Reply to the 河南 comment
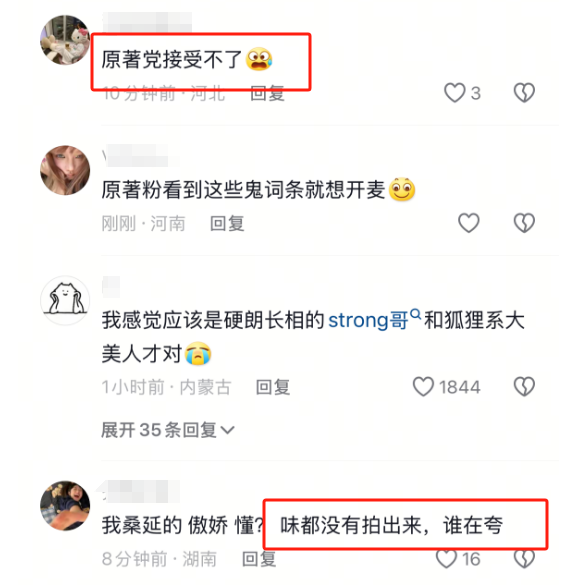Viewport: 562px width, 585px height. tap(227, 223)
